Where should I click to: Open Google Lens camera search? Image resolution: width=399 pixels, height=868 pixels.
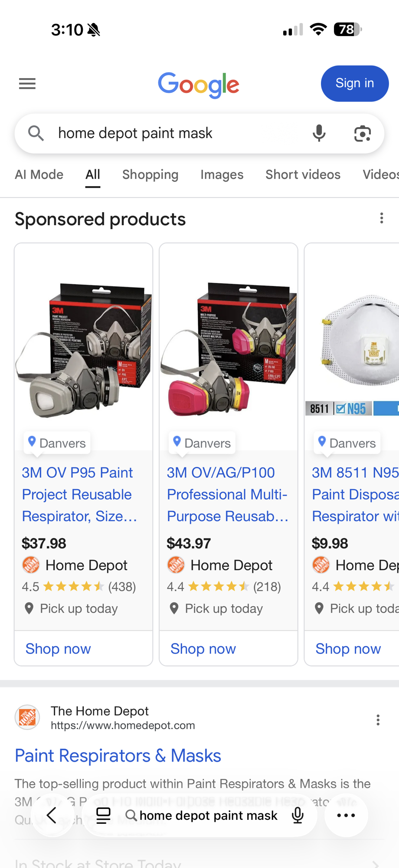[x=362, y=134]
